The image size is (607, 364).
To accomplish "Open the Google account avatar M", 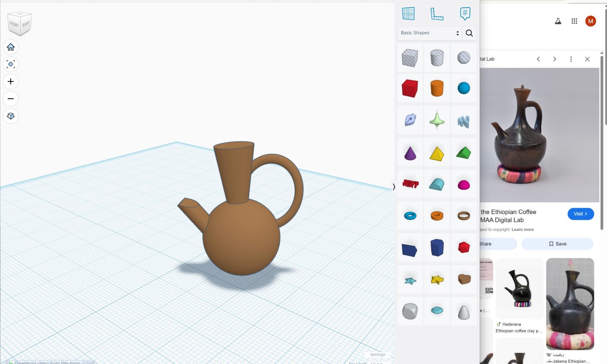I will point(591,21).
